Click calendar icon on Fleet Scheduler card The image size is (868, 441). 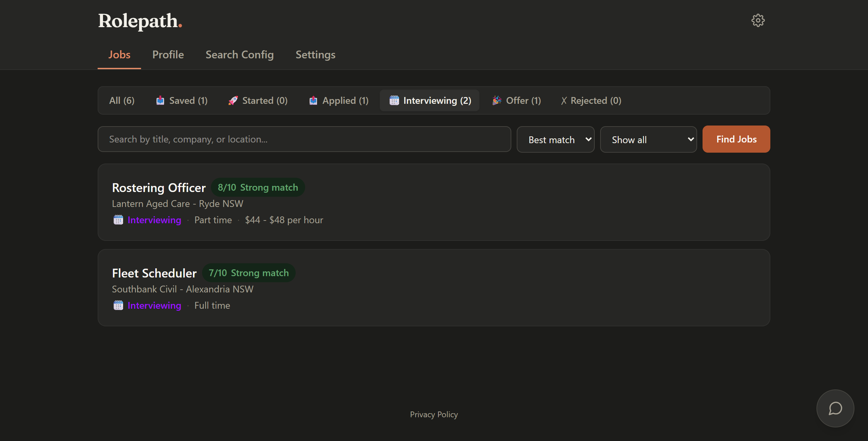(118, 305)
